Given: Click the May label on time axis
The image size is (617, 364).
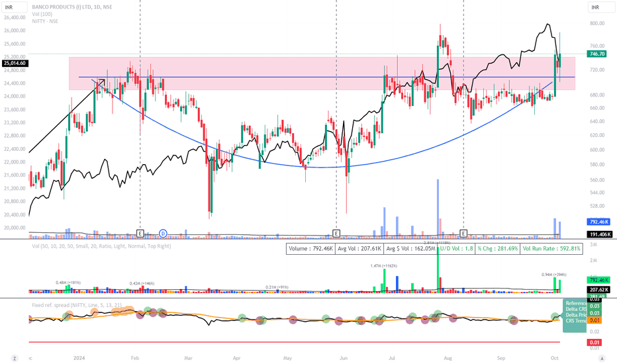Looking at the screenshot, I should coord(287,358).
